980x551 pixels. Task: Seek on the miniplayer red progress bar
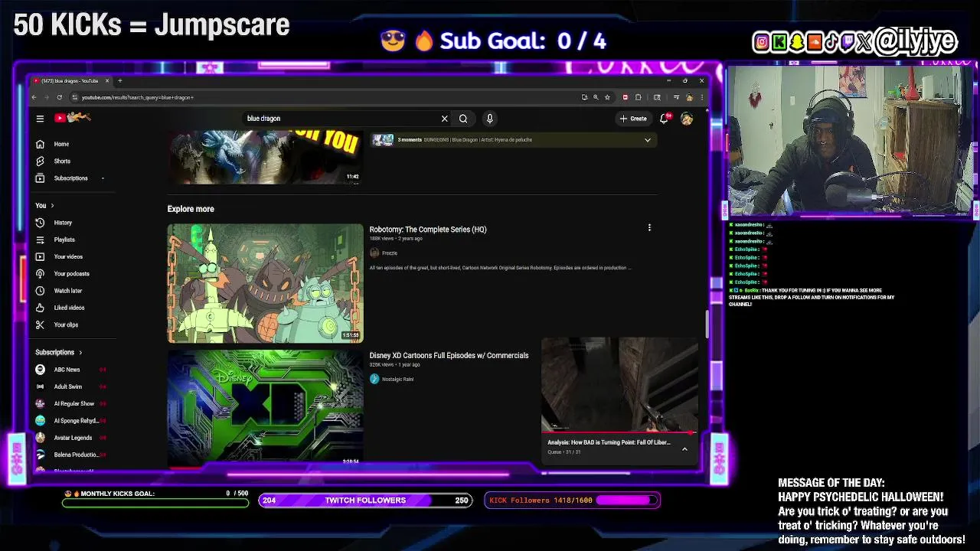(619, 434)
